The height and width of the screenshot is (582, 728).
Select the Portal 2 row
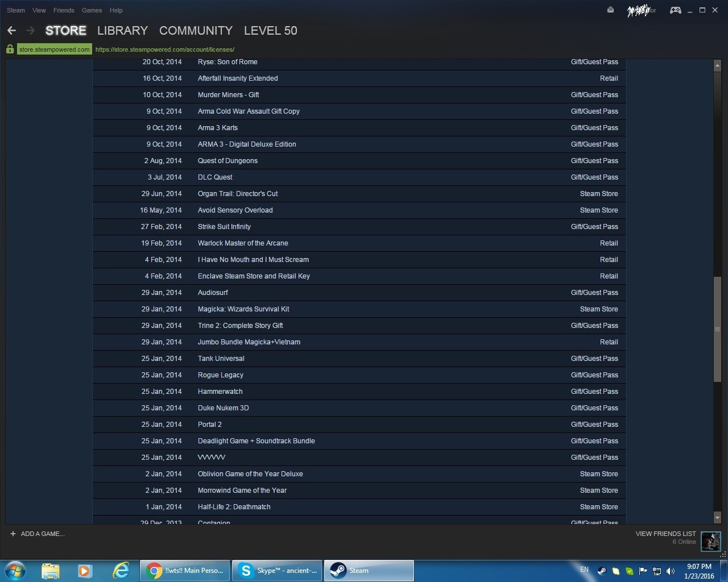click(x=359, y=425)
